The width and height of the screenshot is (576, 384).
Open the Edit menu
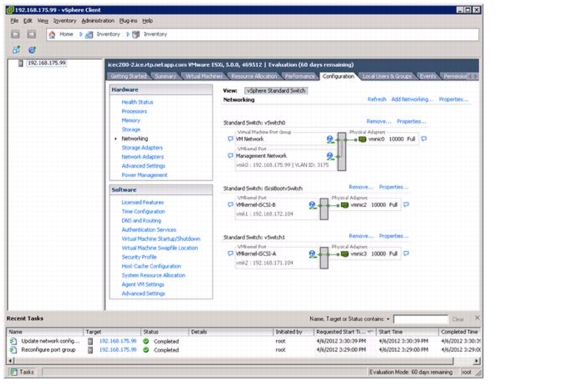point(28,21)
